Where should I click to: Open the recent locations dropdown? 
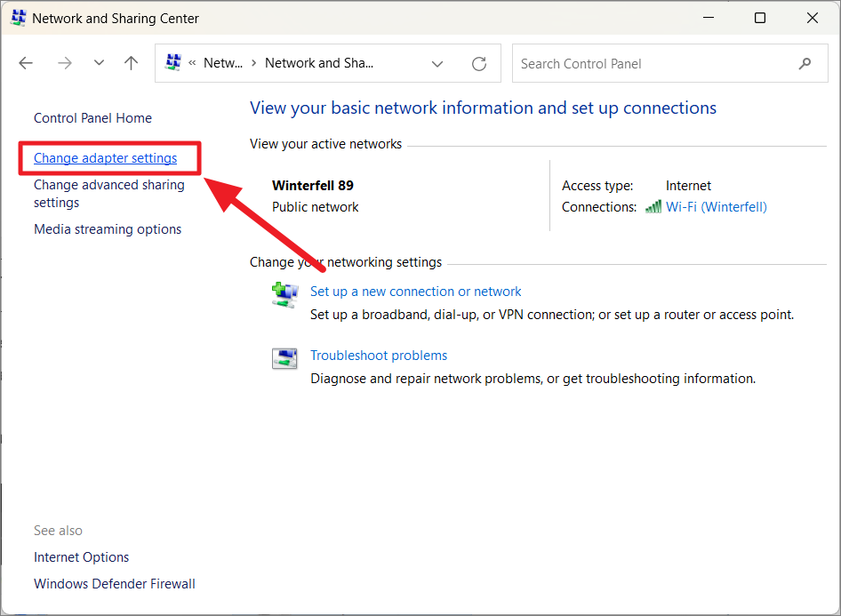point(98,62)
